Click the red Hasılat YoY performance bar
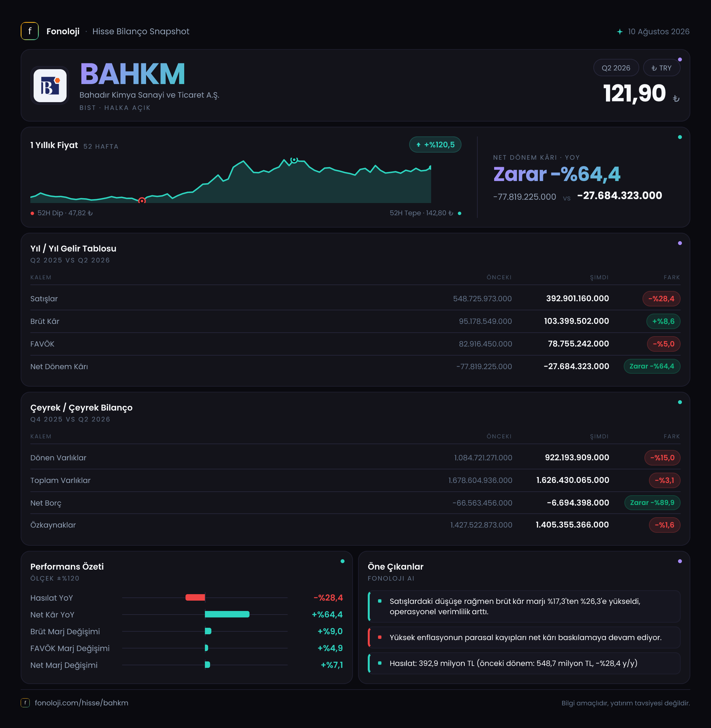 pyautogui.click(x=195, y=597)
